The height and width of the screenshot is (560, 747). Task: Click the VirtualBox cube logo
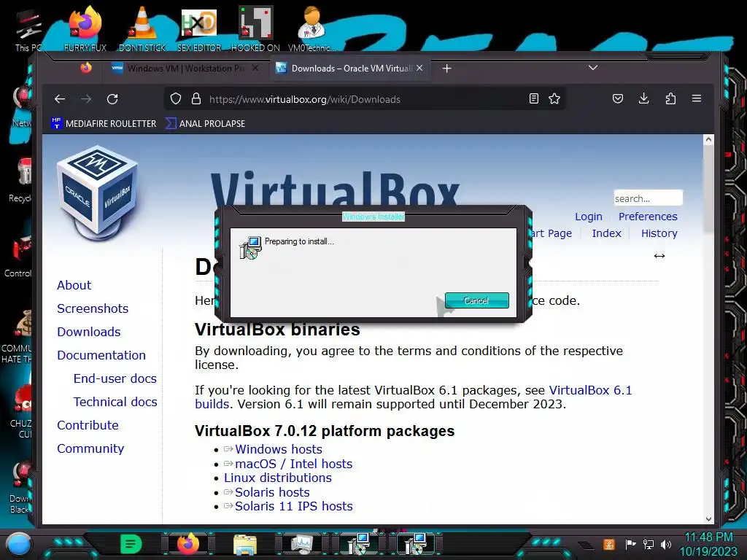(97, 191)
